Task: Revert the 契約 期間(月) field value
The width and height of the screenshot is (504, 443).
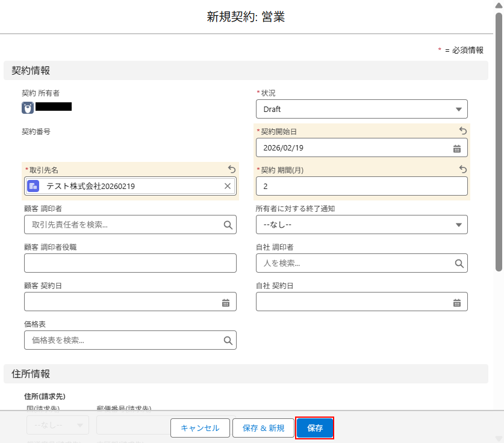Action: [x=462, y=170]
